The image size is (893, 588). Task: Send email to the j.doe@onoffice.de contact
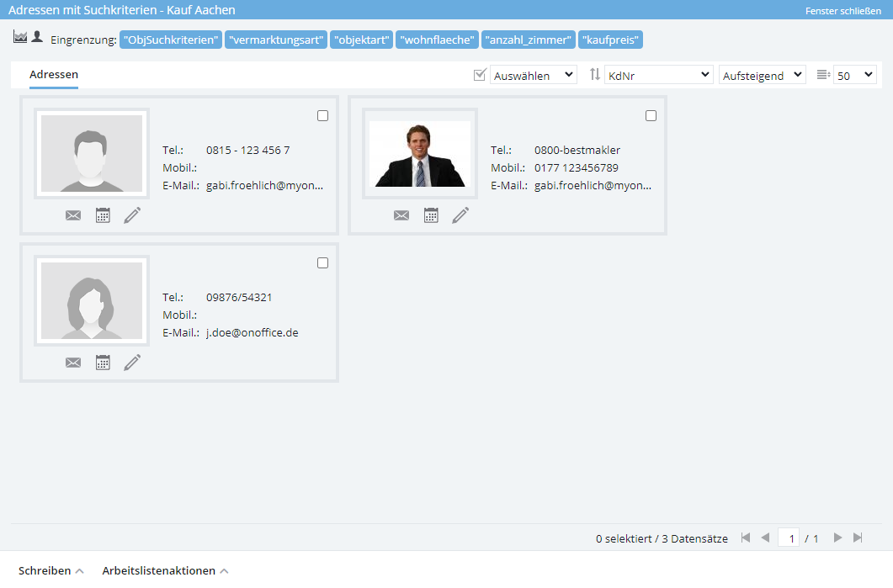click(73, 363)
